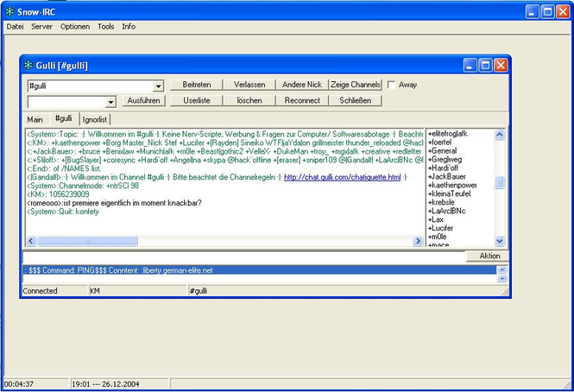Click the Zeige Channels button

point(355,85)
